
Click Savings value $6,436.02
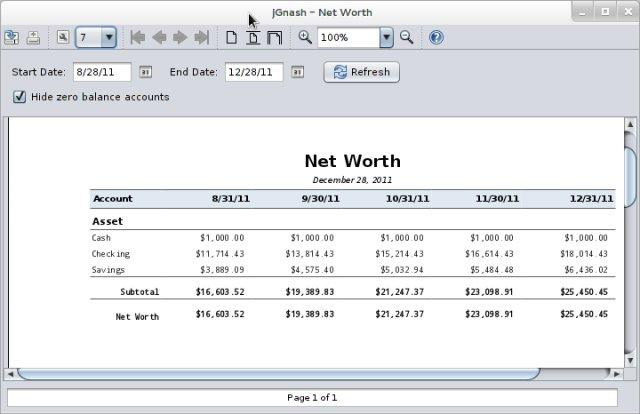pos(586,270)
